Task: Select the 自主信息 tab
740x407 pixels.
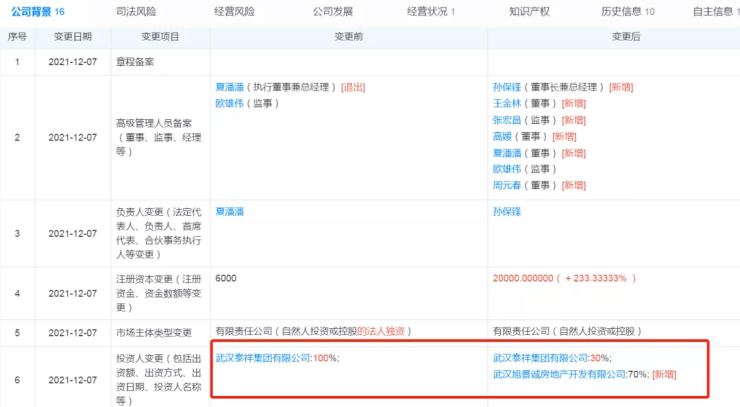Action: tap(711, 11)
